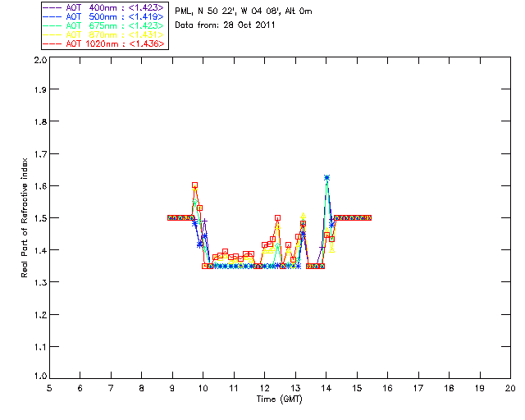Click the 11 x-axis tick label
The image size is (525, 420).
pos(234,388)
